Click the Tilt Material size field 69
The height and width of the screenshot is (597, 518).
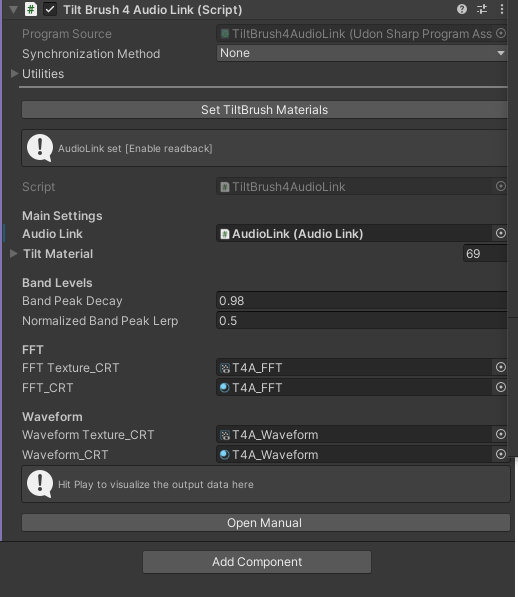[485, 254]
